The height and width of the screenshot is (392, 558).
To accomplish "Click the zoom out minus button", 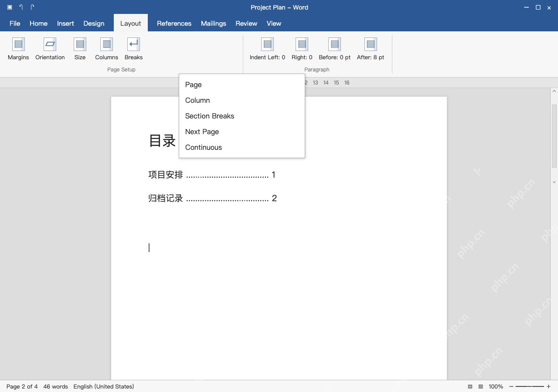I will [x=511, y=386].
